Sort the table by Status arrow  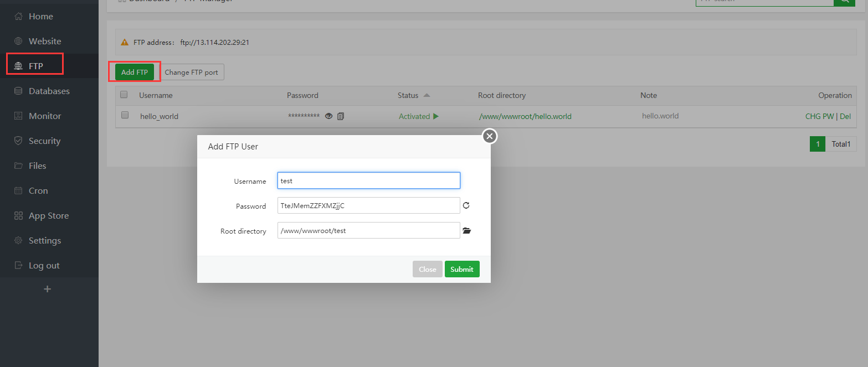[427, 95]
